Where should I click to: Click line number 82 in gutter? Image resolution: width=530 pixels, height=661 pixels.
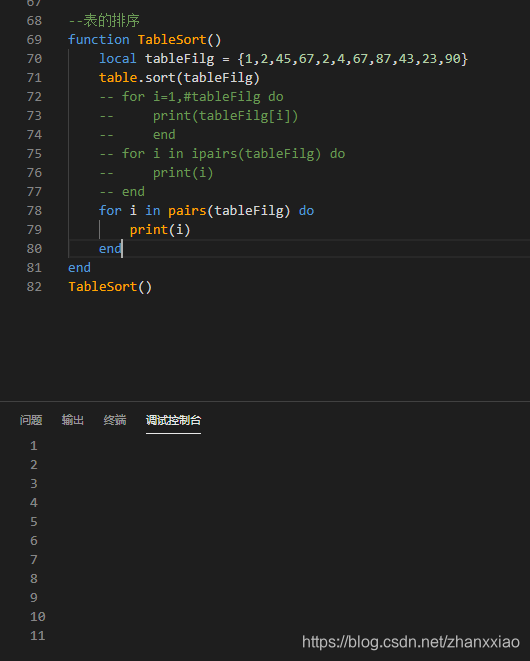point(34,287)
